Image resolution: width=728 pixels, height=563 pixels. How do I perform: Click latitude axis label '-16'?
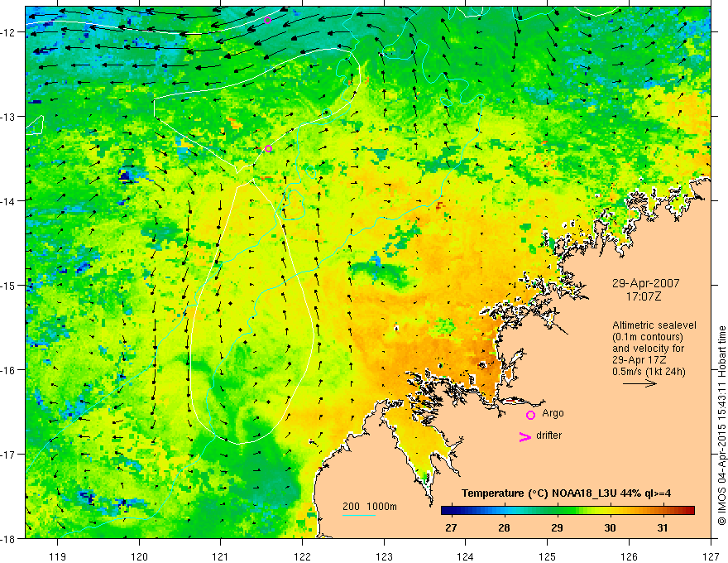(8, 370)
